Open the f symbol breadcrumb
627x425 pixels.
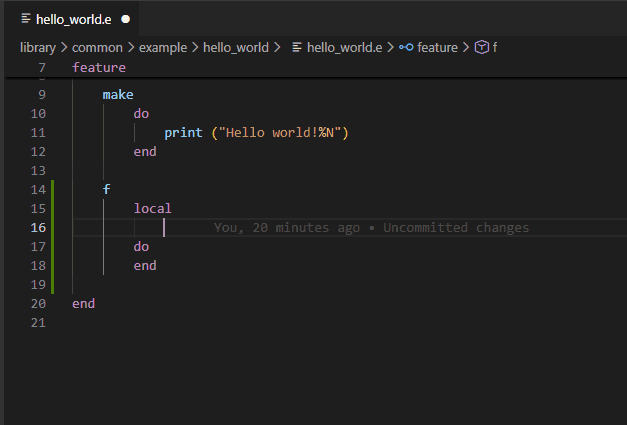(495, 48)
